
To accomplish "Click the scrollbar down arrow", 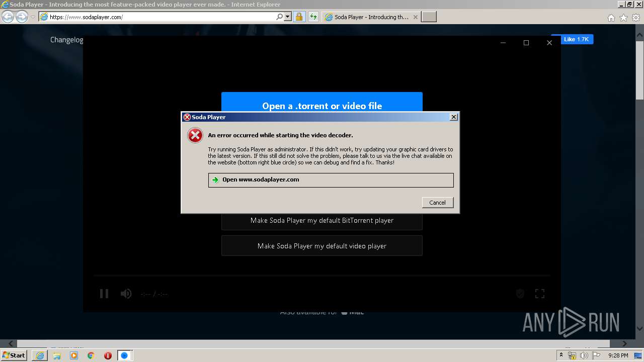I will click(639, 329).
